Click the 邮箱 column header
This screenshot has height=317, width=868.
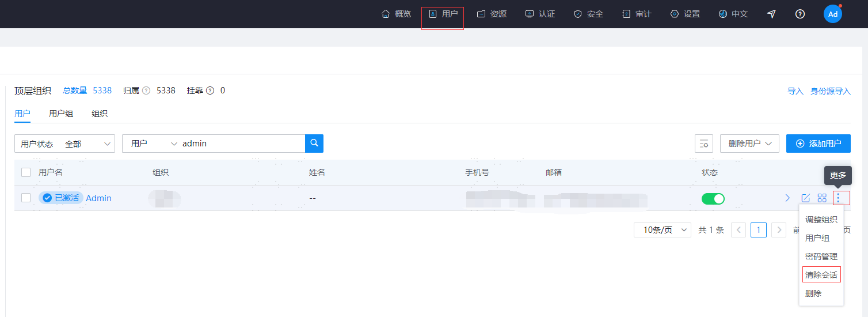point(554,172)
